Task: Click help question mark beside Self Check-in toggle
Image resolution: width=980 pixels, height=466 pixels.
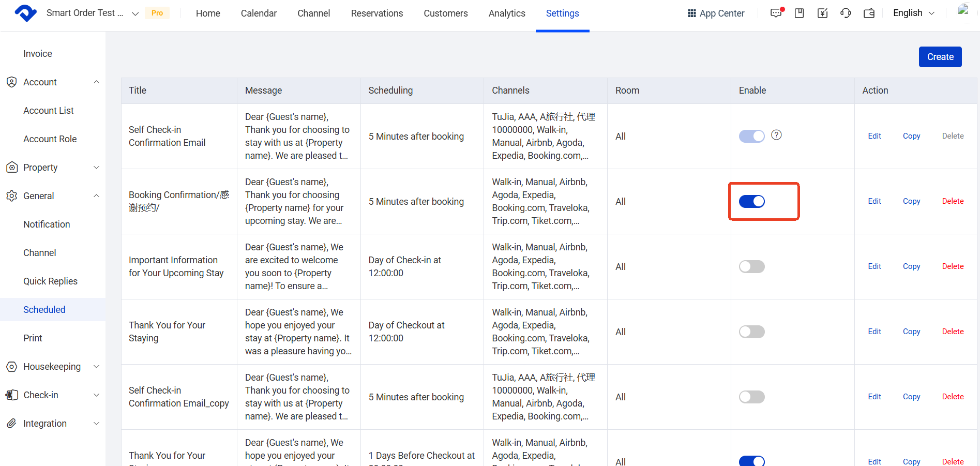Action: 776,135
